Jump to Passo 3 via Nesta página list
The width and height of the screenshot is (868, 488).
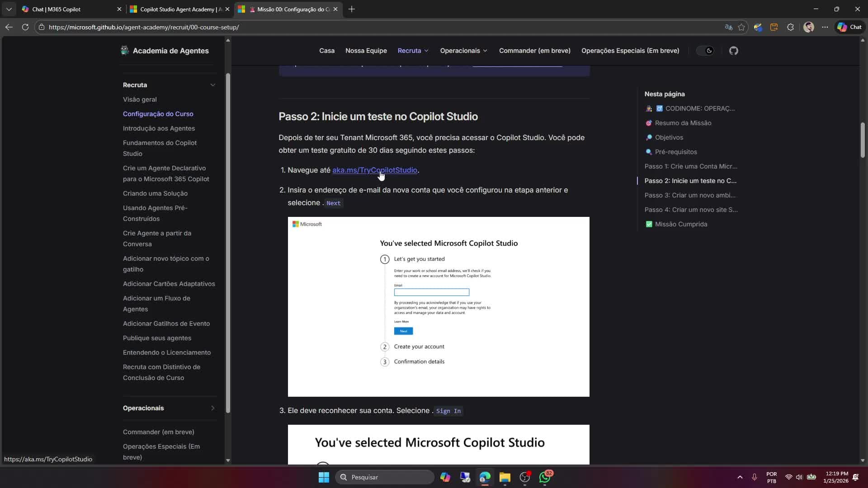tap(690, 195)
